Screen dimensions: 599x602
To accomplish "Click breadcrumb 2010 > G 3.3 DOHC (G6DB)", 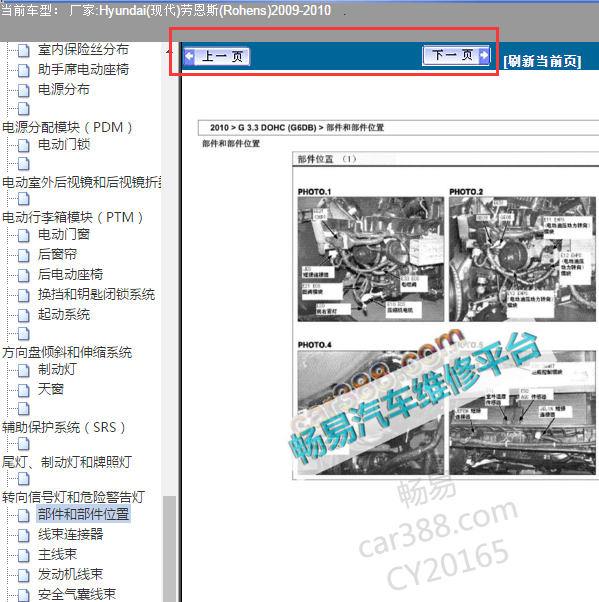I will pyautogui.click(x=263, y=127).
